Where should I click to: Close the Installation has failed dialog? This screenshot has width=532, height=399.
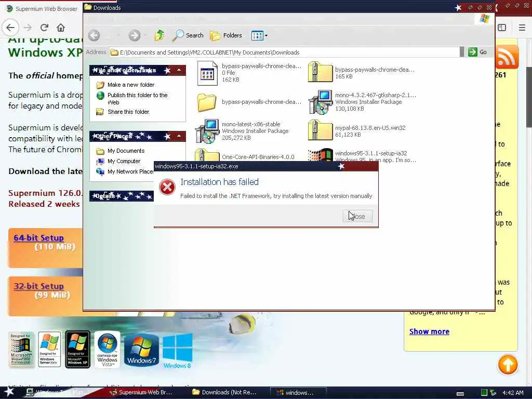click(x=357, y=216)
